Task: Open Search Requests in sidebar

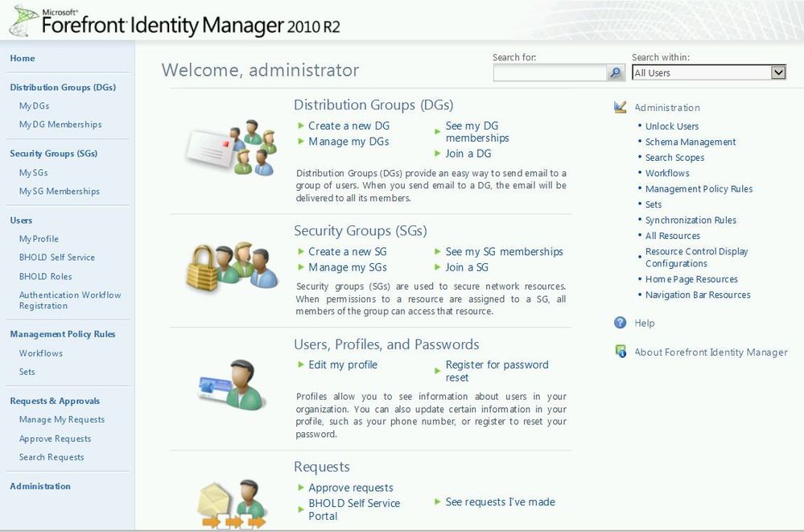Action: [x=52, y=456]
